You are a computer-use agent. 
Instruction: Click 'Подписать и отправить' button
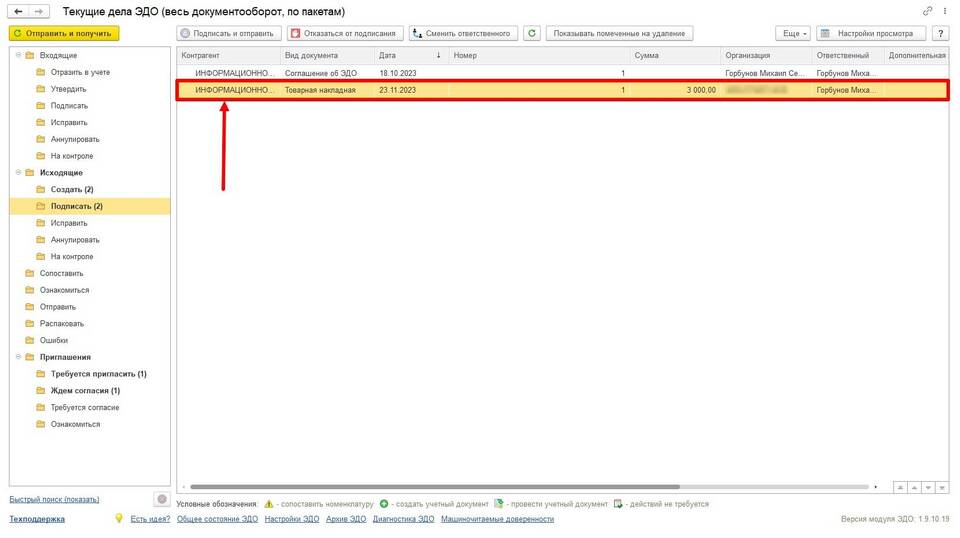tap(226, 33)
